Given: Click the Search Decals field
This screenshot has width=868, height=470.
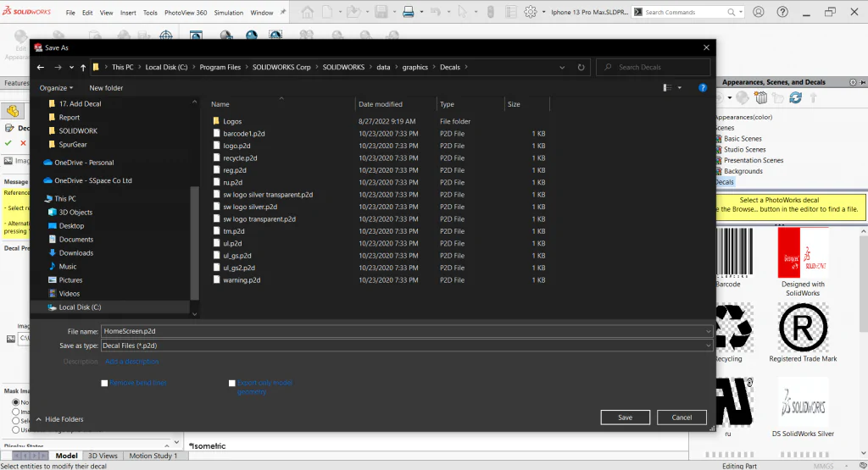Looking at the screenshot, I should 654,68.
